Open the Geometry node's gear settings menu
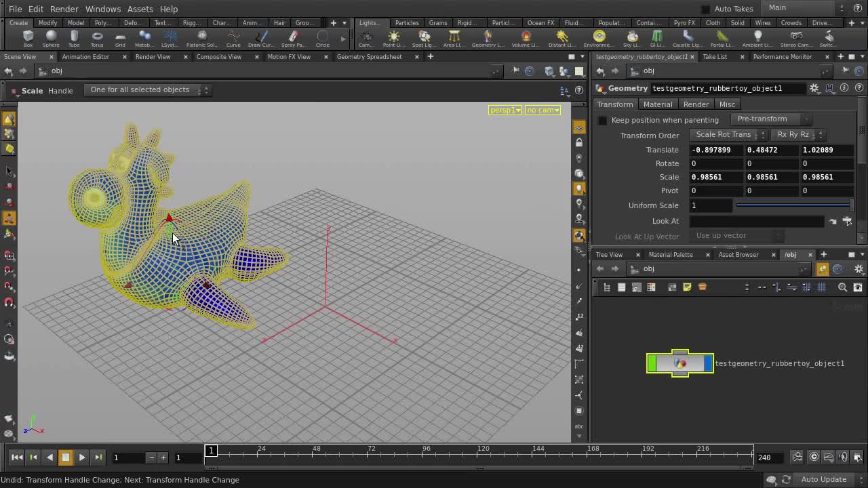Image resolution: width=868 pixels, height=488 pixels. tap(813, 88)
